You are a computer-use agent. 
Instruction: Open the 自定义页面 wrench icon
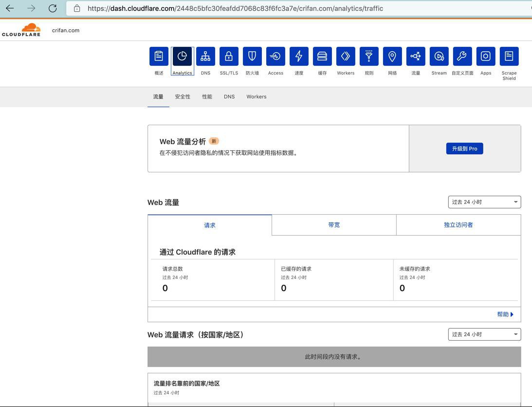pyautogui.click(x=462, y=56)
